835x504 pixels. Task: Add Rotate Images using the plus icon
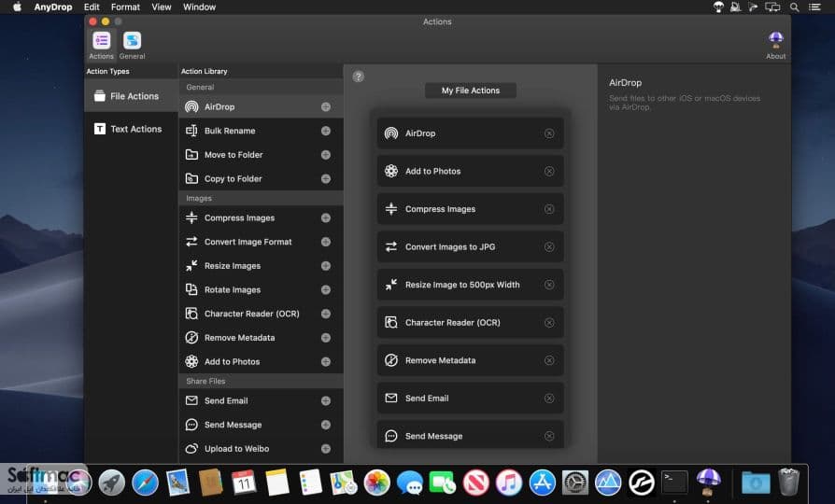326,290
